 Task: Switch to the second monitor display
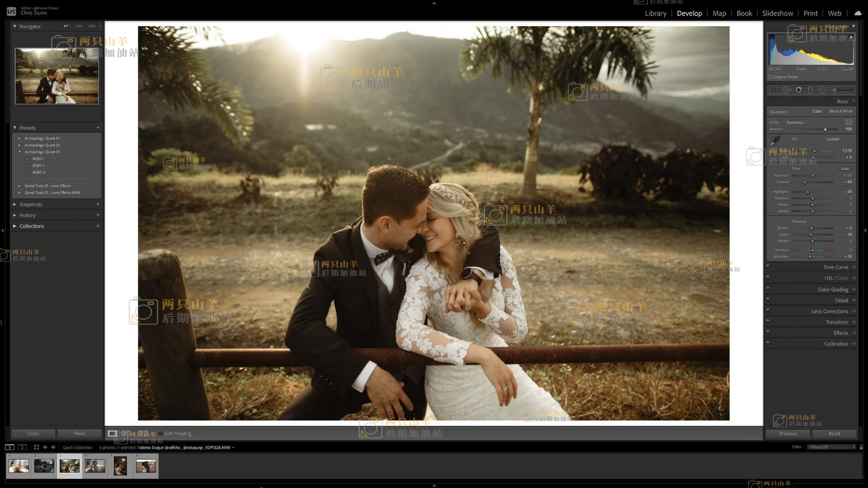(x=22, y=447)
